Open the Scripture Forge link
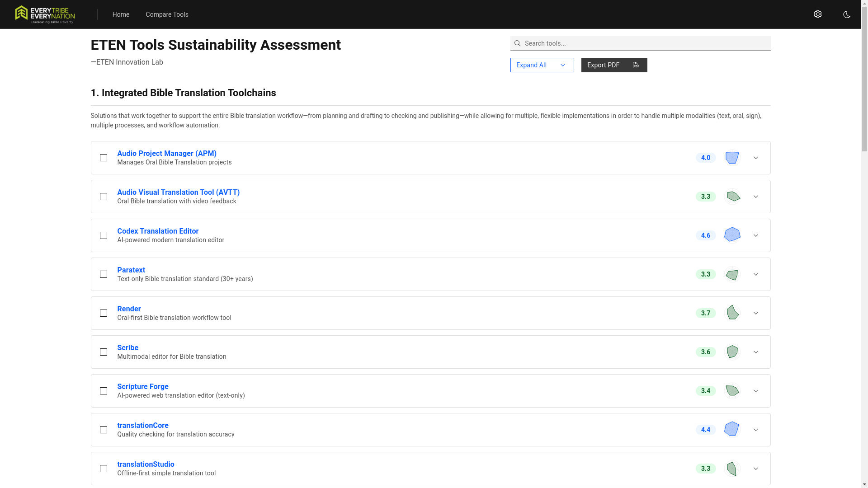Viewport: 868px width, 488px height. click(x=143, y=387)
